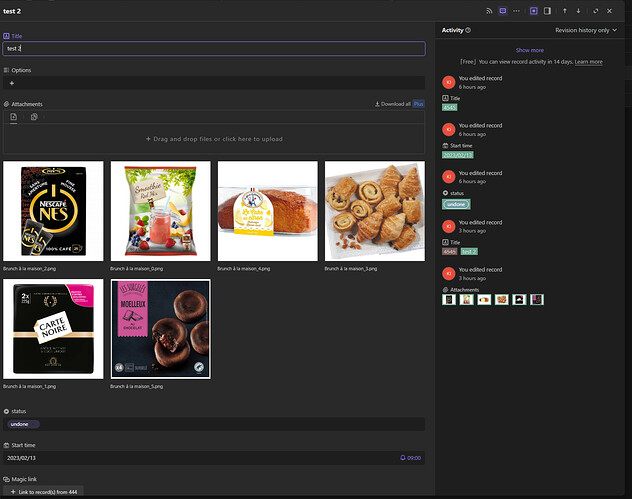Click the status field type icon
The height and width of the screenshot is (499, 632).
point(6,411)
